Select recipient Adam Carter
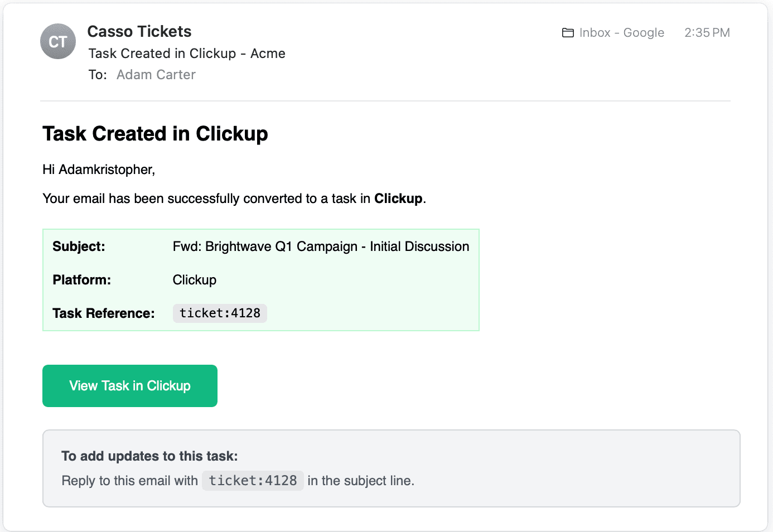The height and width of the screenshot is (532, 773). pyautogui.click(x=156, y=74)
